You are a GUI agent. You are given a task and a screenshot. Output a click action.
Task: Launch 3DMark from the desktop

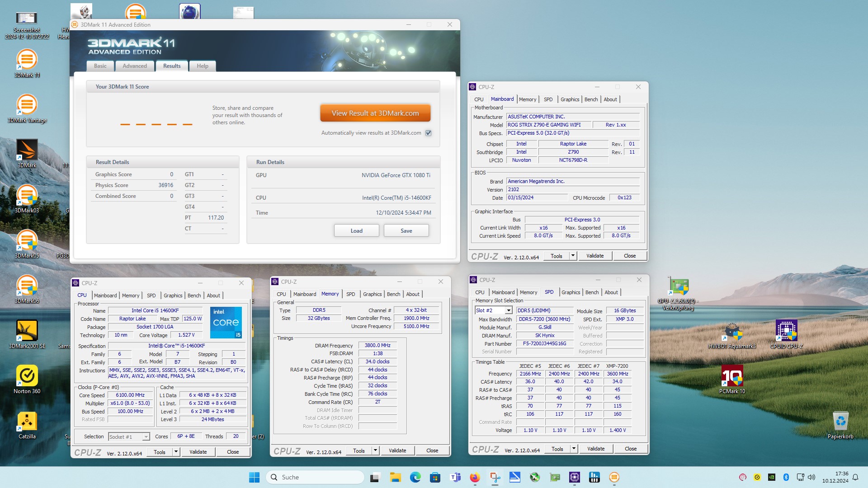point(27,154)
